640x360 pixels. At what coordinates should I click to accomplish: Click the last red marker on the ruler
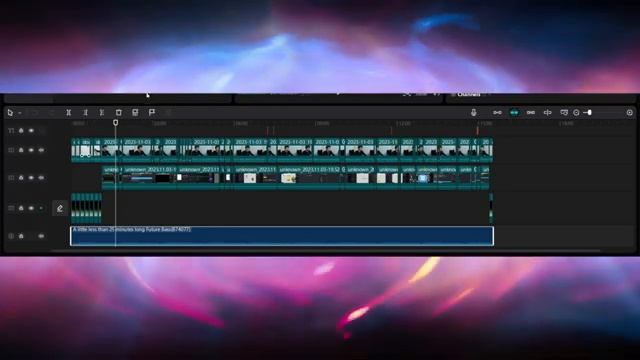pyautogui.click(x=477, y=131)
